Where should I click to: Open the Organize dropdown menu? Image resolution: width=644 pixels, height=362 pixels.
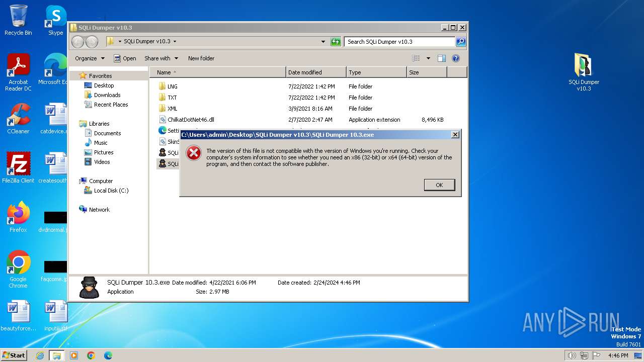click(x=90, y=58)
